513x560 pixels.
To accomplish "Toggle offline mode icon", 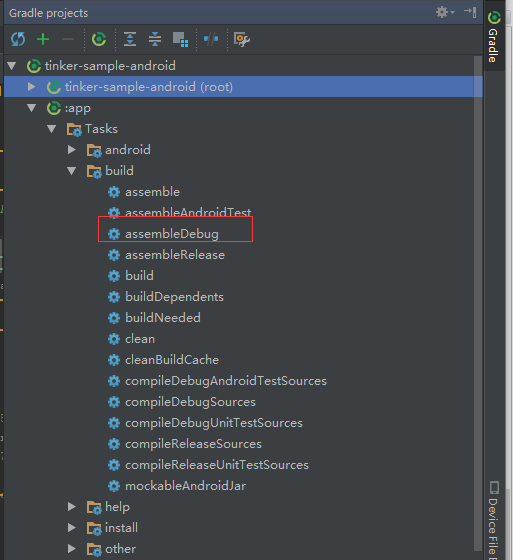I will tap(211, 39).
